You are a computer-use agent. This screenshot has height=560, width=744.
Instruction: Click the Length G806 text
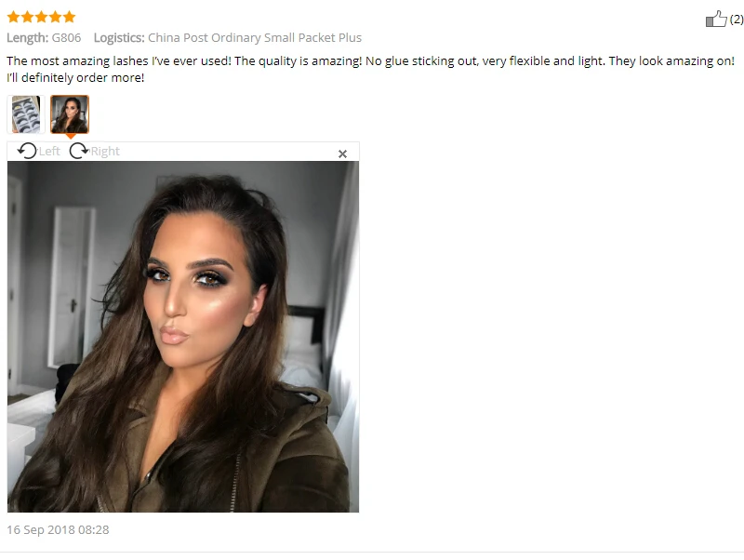pos(44,37)
